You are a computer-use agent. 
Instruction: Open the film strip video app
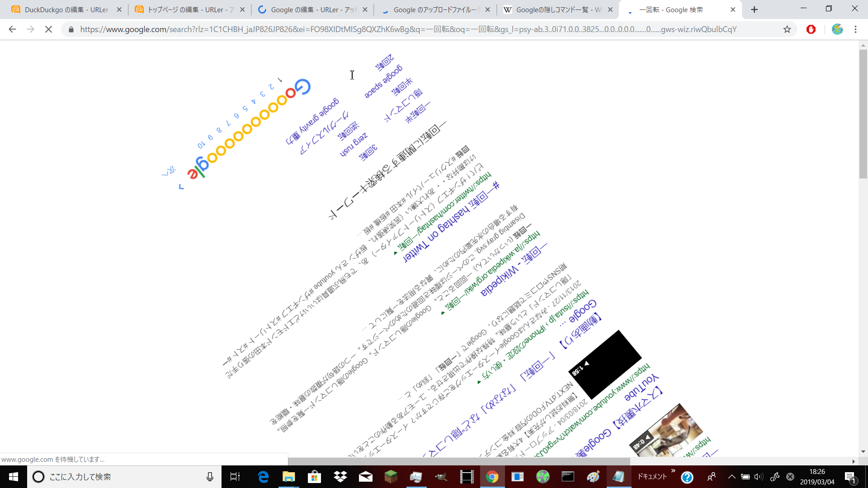click(467, 477)
